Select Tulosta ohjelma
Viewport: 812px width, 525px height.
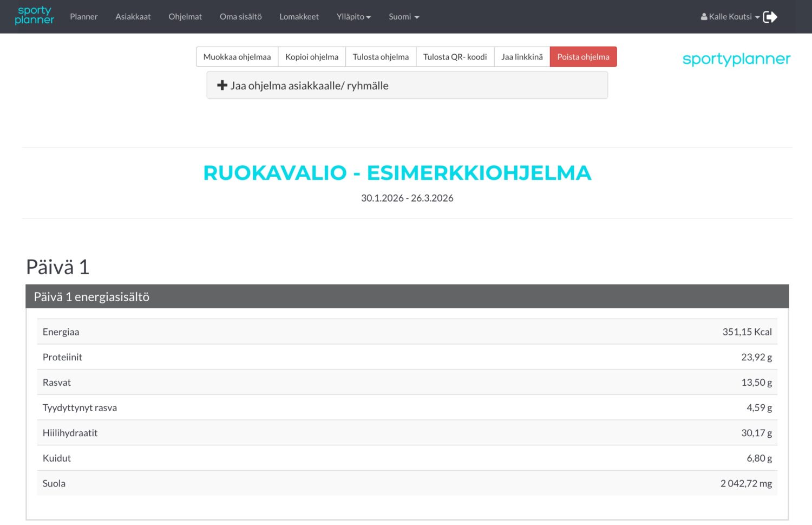381,56
